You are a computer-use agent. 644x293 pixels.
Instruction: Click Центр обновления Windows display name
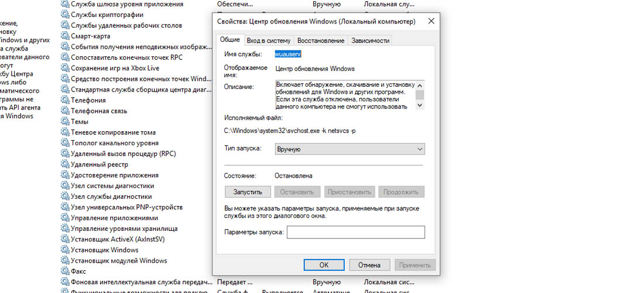click(x=315, y=69)
